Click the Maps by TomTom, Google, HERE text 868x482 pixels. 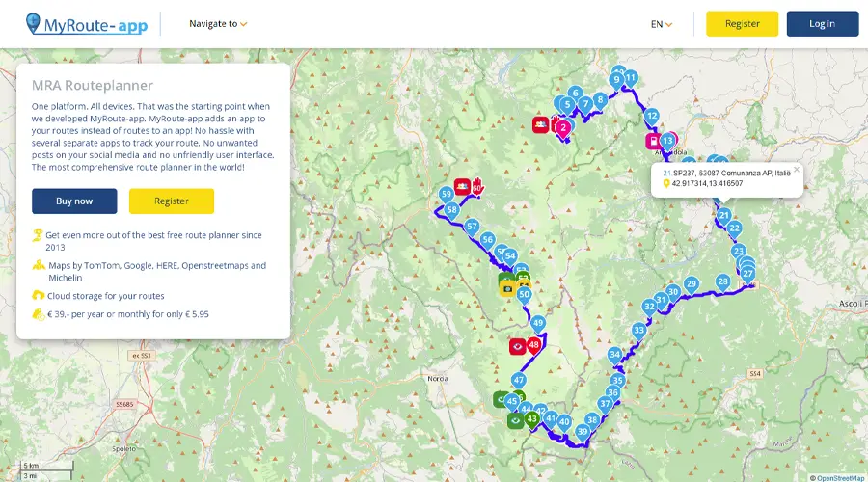157,272
